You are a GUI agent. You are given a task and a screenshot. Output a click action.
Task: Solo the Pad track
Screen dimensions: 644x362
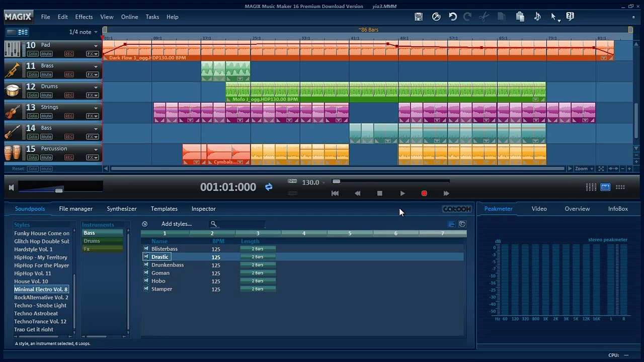(33, 54)
